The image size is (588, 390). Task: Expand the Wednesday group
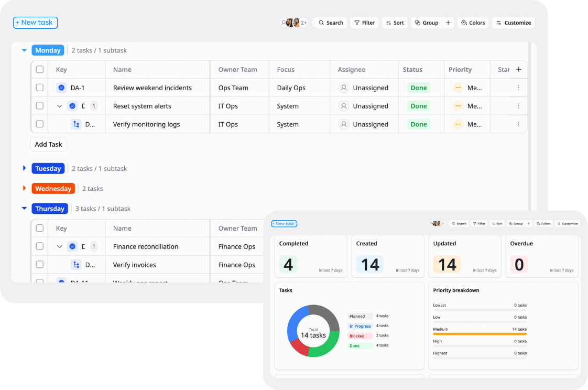click(x=25, y=188)
